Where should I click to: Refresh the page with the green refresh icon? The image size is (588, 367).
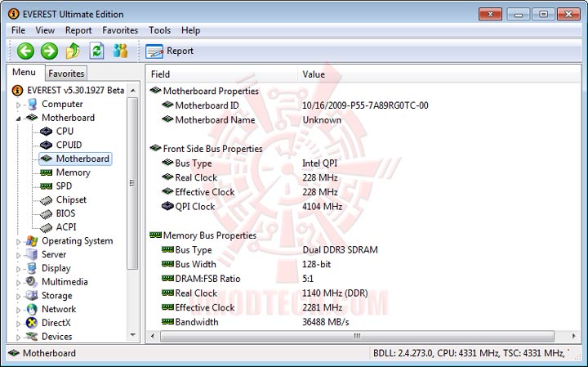[96, 51]
